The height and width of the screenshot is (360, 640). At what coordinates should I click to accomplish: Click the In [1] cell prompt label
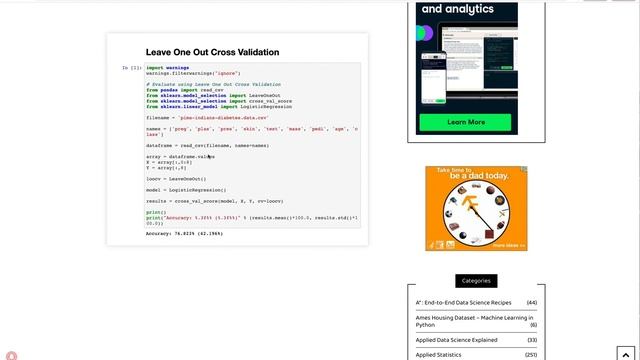[132, 68]
